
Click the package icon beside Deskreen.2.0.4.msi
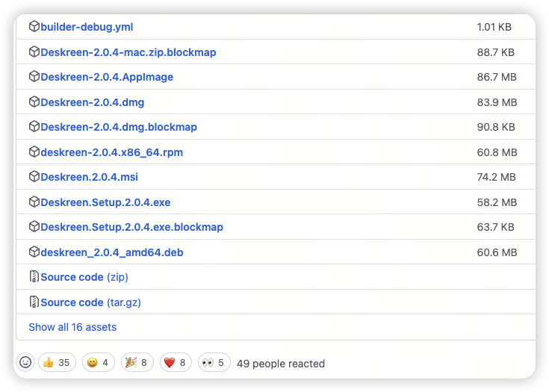tap(34, 177)
